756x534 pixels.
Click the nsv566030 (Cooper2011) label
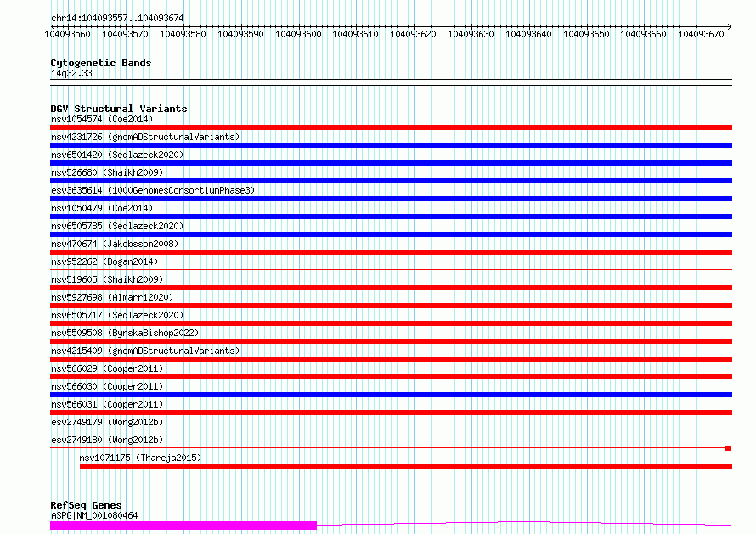click(107, 386)
